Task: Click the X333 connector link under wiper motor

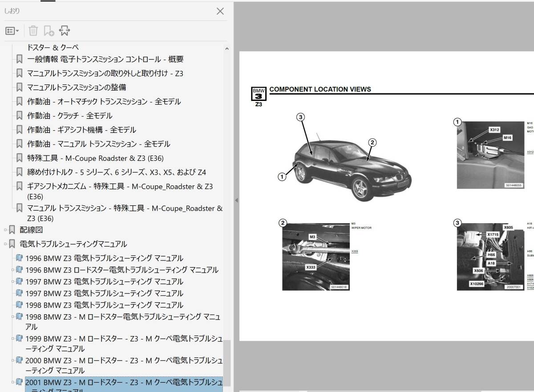Action: [x=355, y=252]
